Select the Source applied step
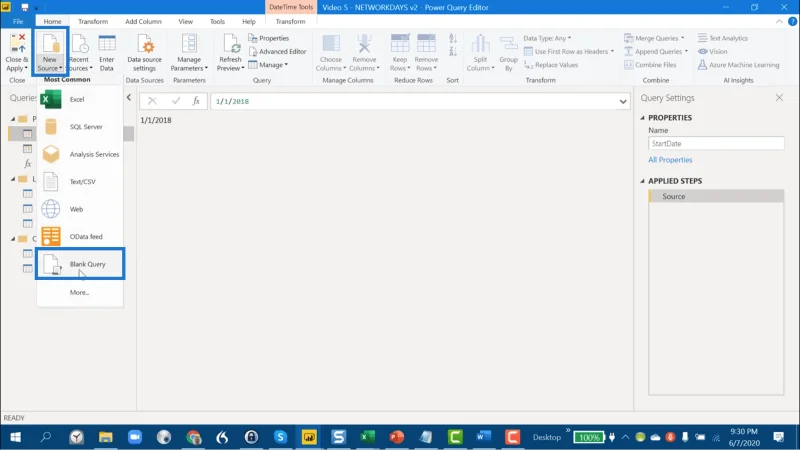800x450 pixels. pyautogui.click(x=716, y=196)
